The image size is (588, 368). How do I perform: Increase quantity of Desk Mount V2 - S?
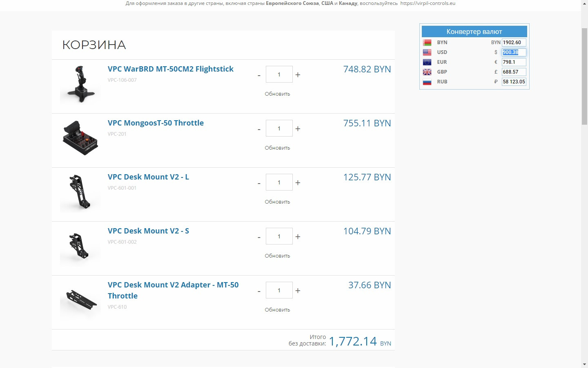point(298,237)
